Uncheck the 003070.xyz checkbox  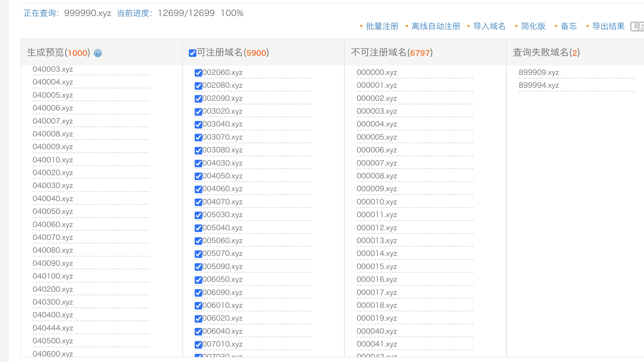click(x=198, y=138)
